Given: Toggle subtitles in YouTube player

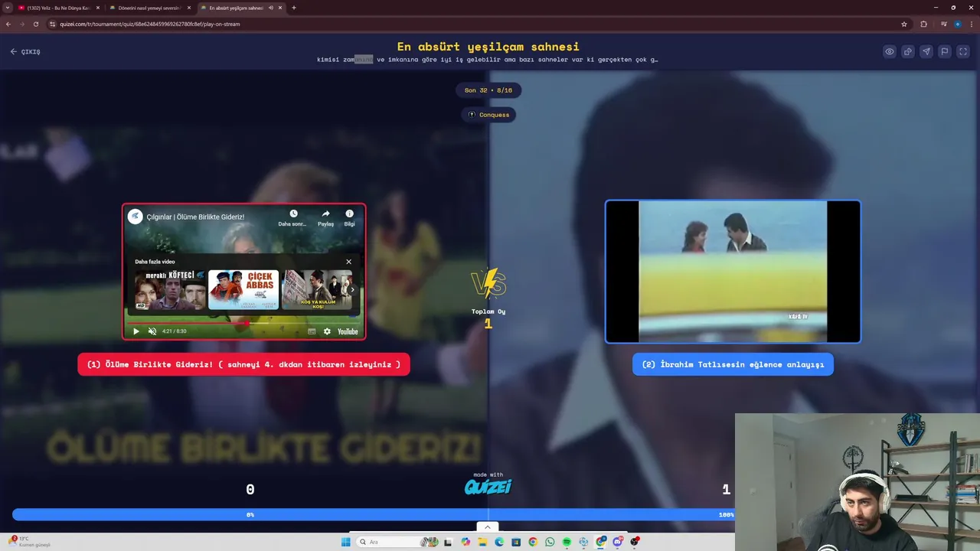Looking at the screenshot, I should click(312, 331).
